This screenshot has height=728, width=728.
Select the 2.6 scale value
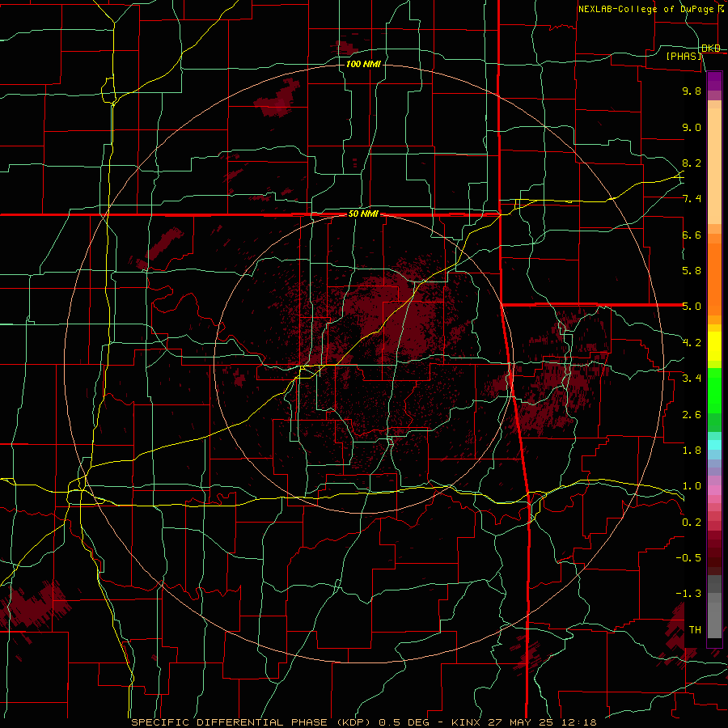click(x=692, y=415)
